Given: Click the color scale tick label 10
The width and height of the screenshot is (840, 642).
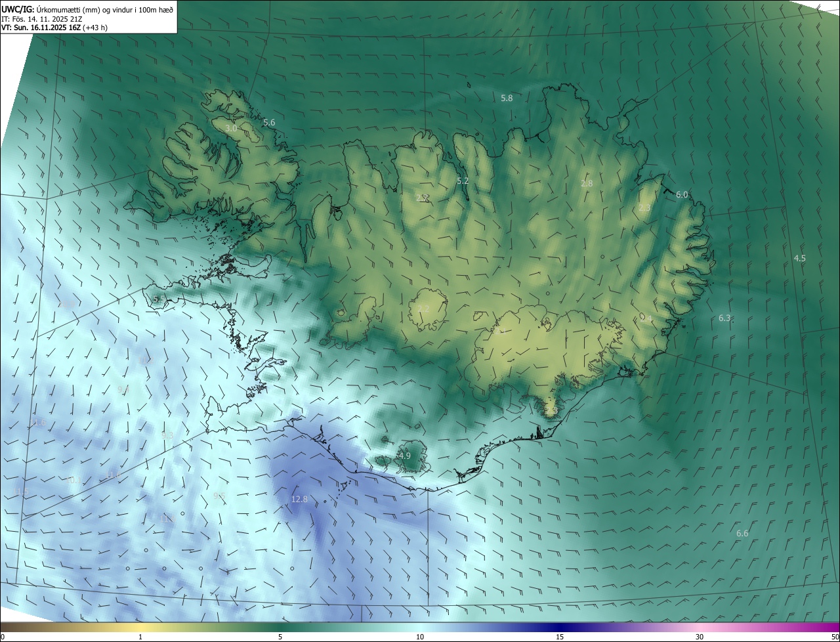Looking at the screenshot, I should click(420, 637).
